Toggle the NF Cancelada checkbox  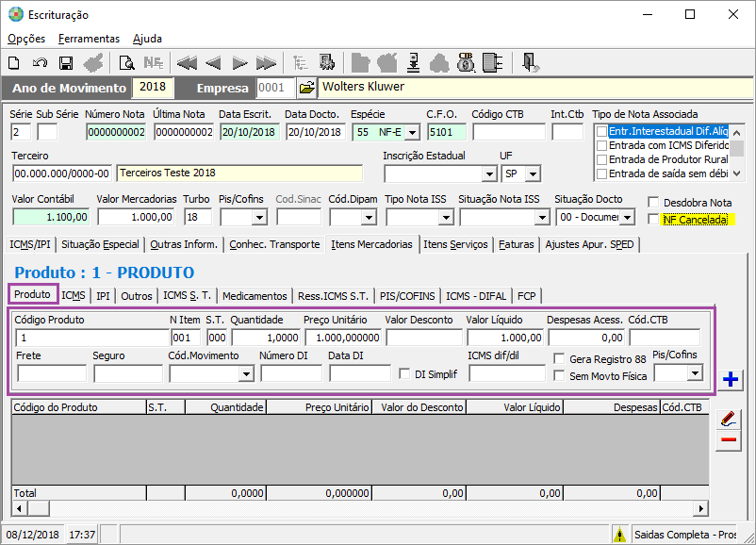653,220
